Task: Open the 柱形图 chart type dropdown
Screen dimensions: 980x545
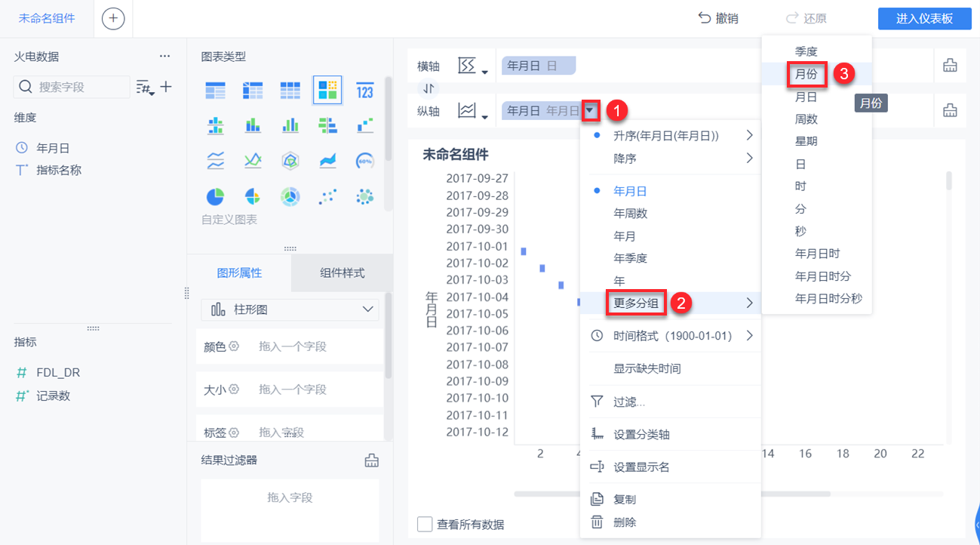Action: tap(290, 309)
